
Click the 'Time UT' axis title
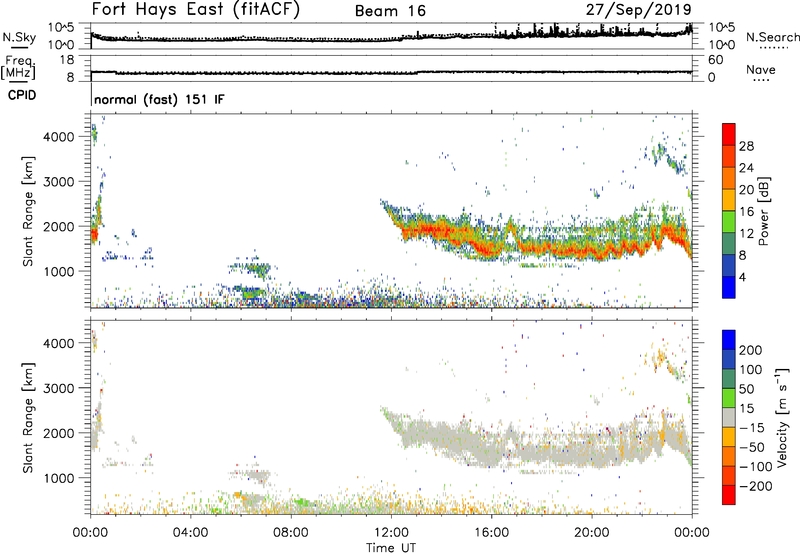pos(391,548)
